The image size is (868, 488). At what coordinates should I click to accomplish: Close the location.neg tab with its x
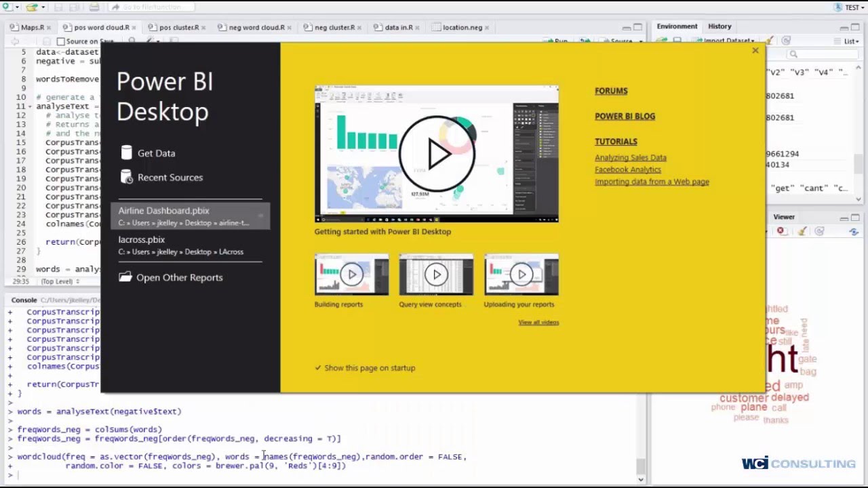(x=488, y=28)
